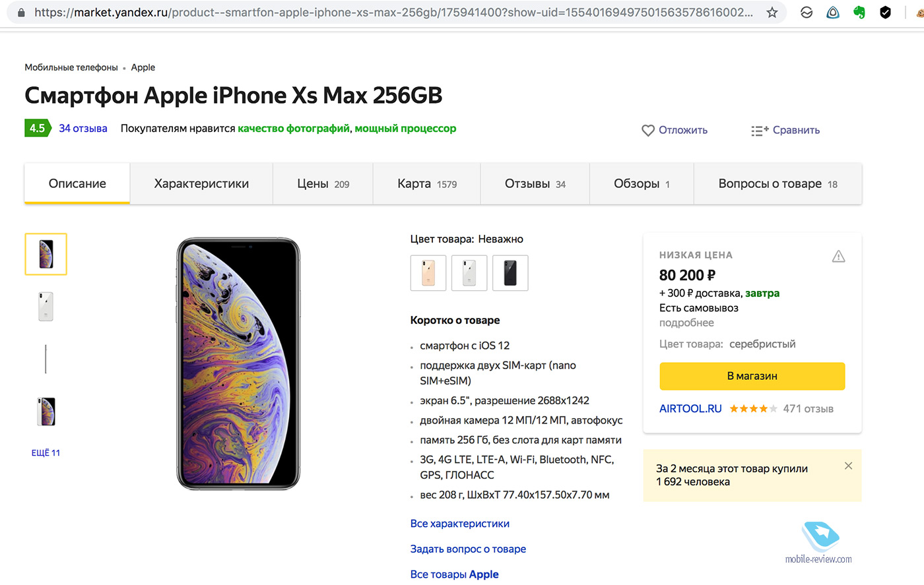Click the lock icon in address bar
This screenshot has width=924, height=585.
coord(21,13)
